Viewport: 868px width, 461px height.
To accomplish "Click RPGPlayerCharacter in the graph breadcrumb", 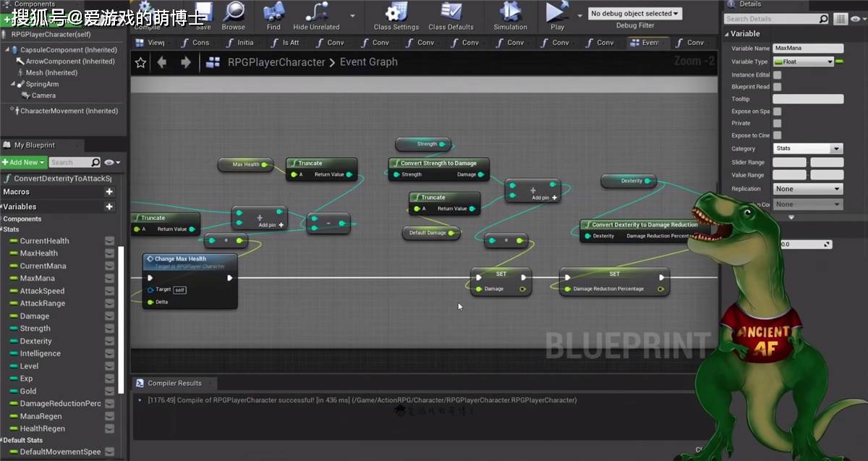I will click(276, 62).
